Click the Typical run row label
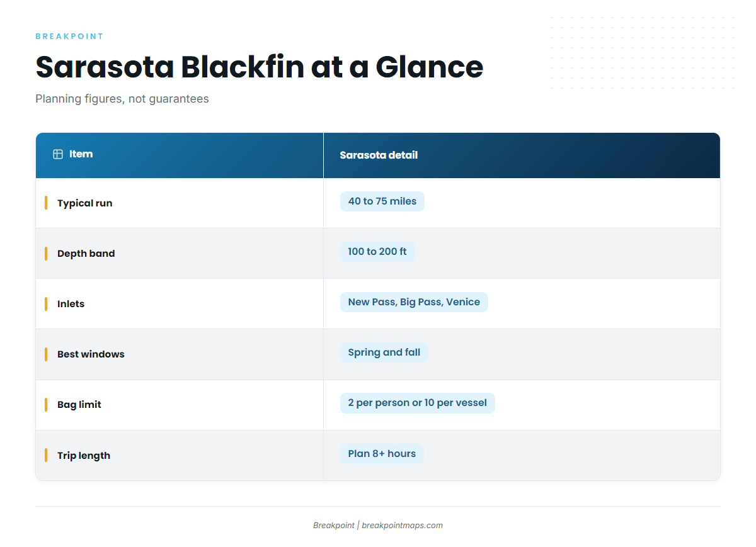This screenshot has width=756, height=547. pos(85,203)
